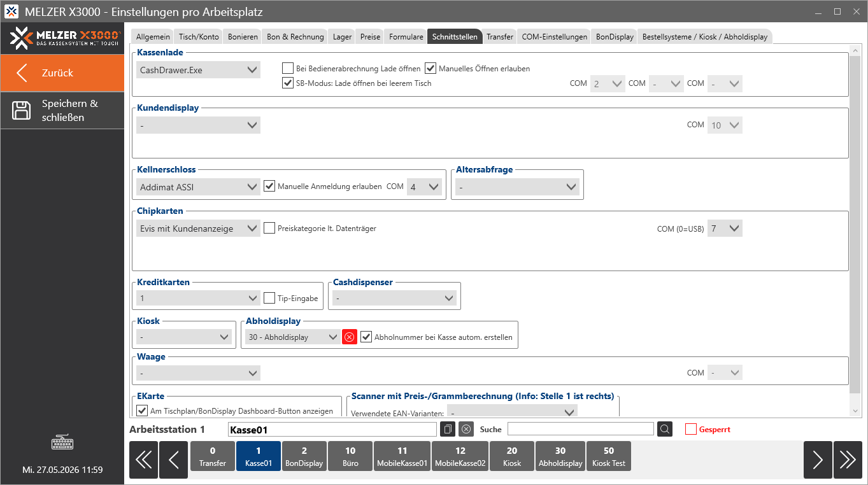Viewport: 868px width, 485px height.
Task: Toggle Am Tischplan/BonDisplay Dashboard-Button anzeigen
Action: (142, 411)
